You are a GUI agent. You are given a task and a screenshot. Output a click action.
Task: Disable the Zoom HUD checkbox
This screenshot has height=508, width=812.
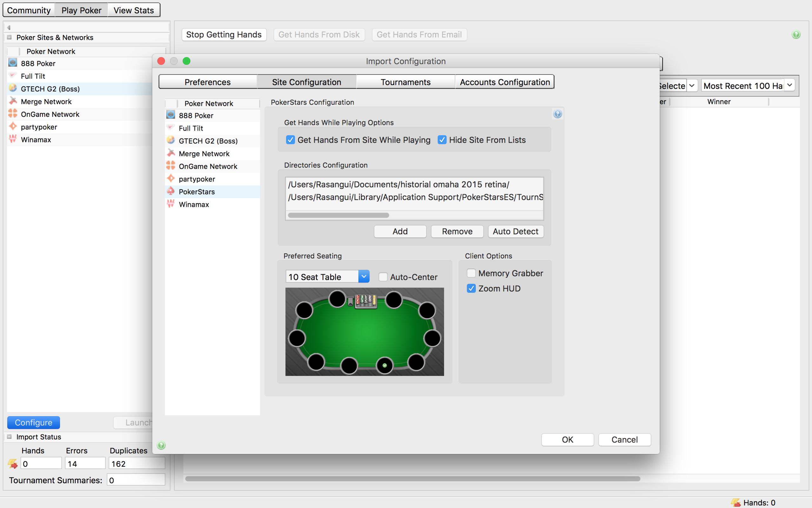471,288
